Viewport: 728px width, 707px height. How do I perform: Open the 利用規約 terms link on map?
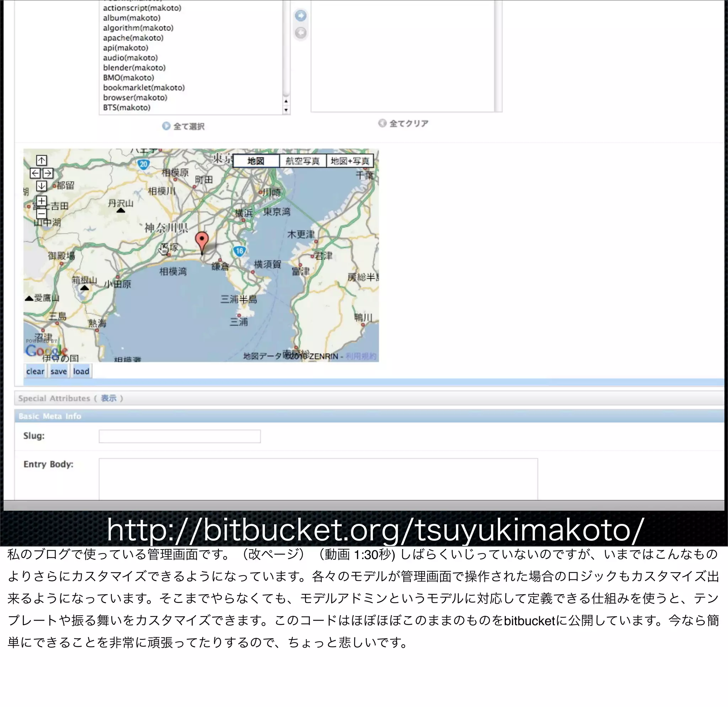coord(361,356)
